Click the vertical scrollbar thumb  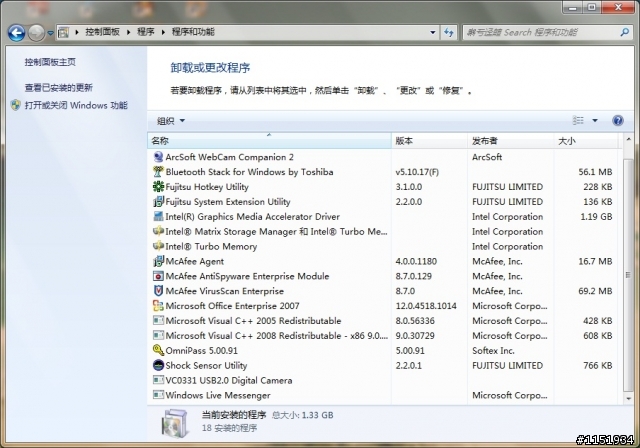coord(628,275)
